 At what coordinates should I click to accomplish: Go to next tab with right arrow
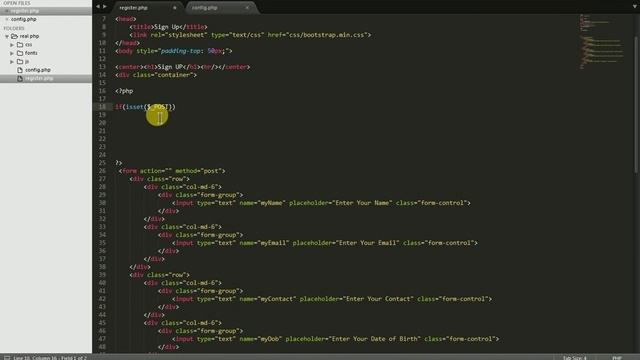(105, 7)
